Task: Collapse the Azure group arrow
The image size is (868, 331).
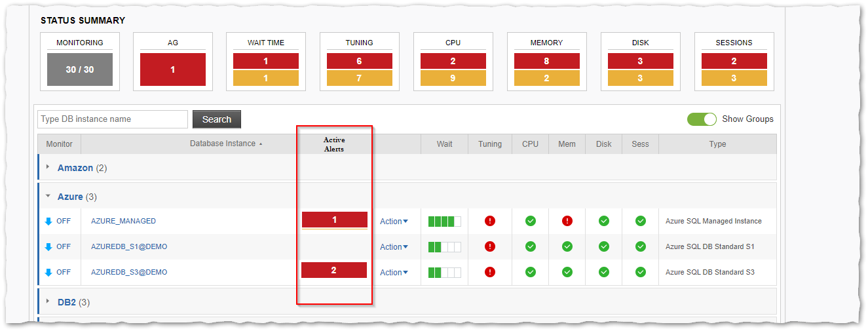Action: click(x=48, y=196)
